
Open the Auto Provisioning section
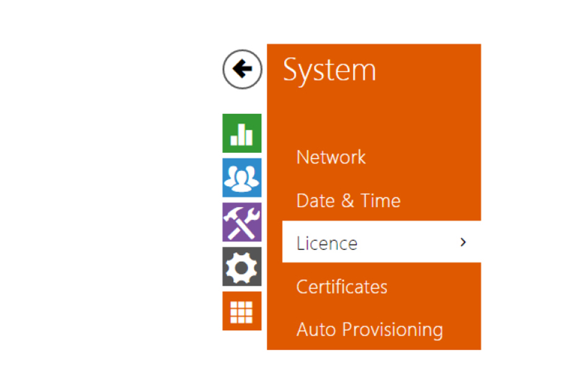[370, 329]
